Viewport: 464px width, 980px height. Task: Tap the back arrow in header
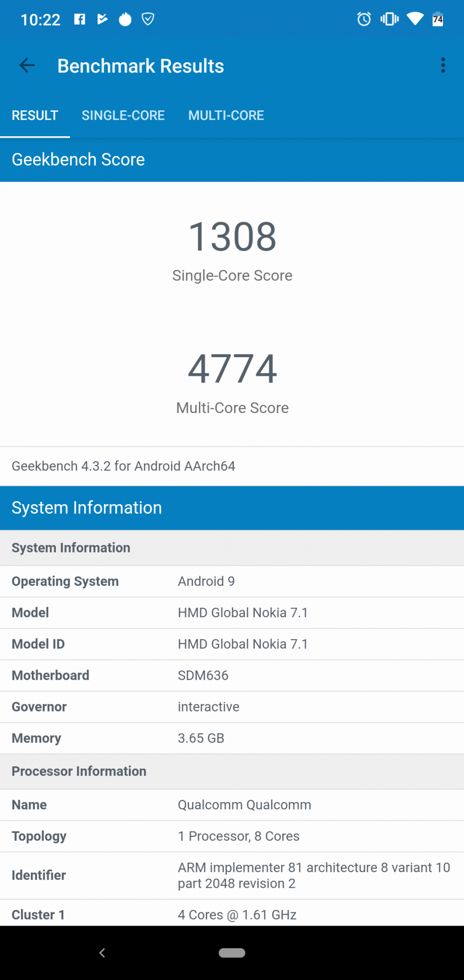pyautogui.click(x=27, y=66)
